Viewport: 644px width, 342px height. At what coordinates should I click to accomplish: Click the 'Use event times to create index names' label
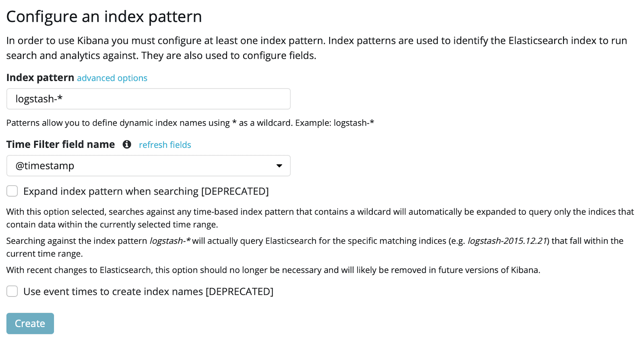pyautogui.click(x=149, y=292)
